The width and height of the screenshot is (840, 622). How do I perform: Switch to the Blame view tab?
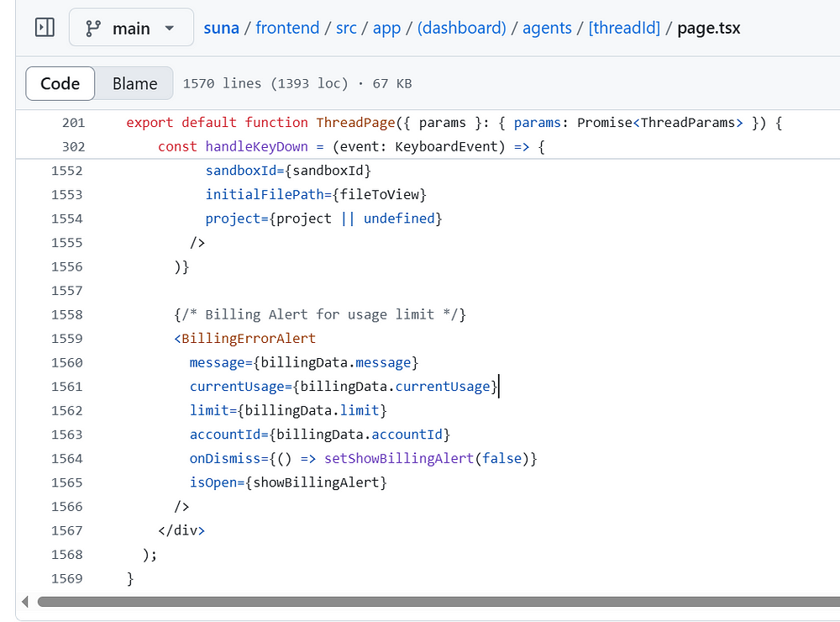tap(134, 83)
